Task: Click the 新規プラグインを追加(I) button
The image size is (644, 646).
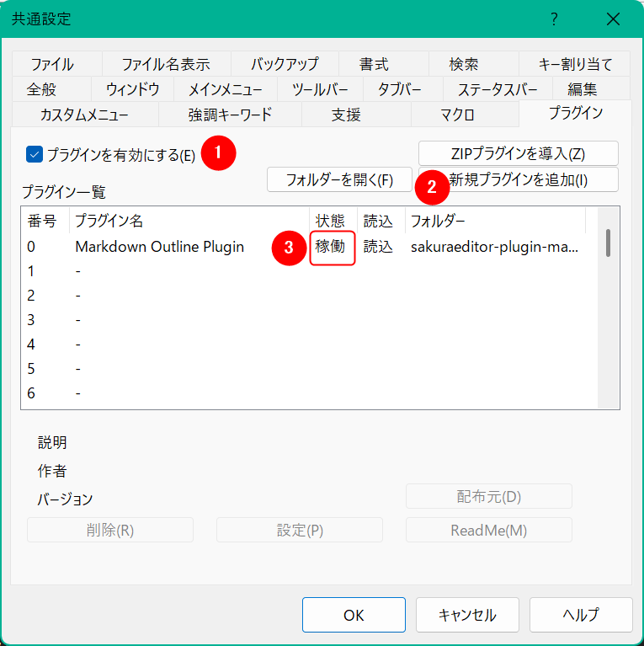Action: click(518, 179)
